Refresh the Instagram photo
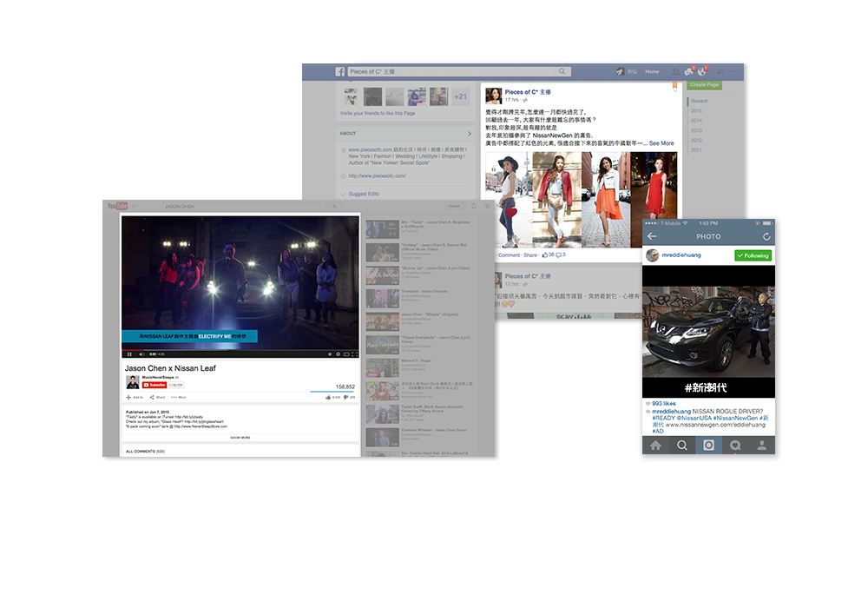This screenshot has height=608, width=868. coord(766,236)
